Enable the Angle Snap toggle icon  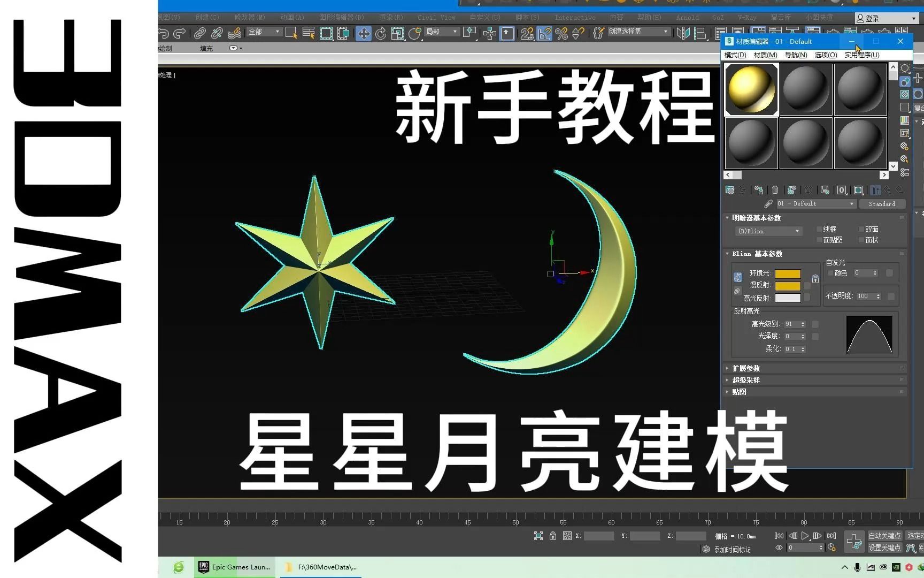pos(544,33)
